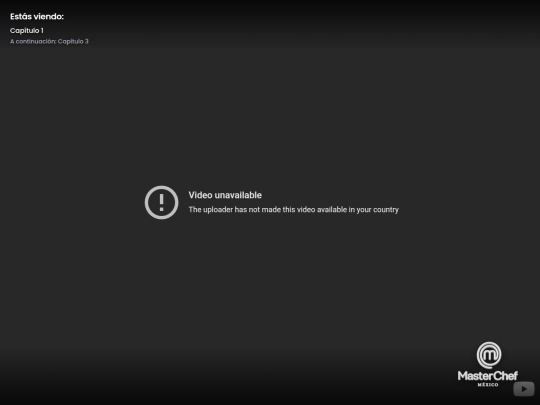The width and height of the screenshot is (540, 405).
Task: Select the 'Capítulo 1' title text
Action: [x=27, y=31]
